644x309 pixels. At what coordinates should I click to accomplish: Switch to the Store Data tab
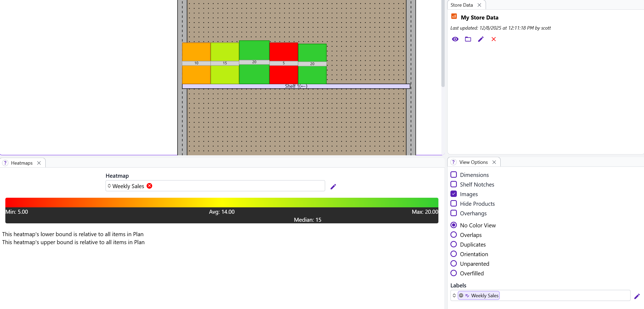point(462,5)
